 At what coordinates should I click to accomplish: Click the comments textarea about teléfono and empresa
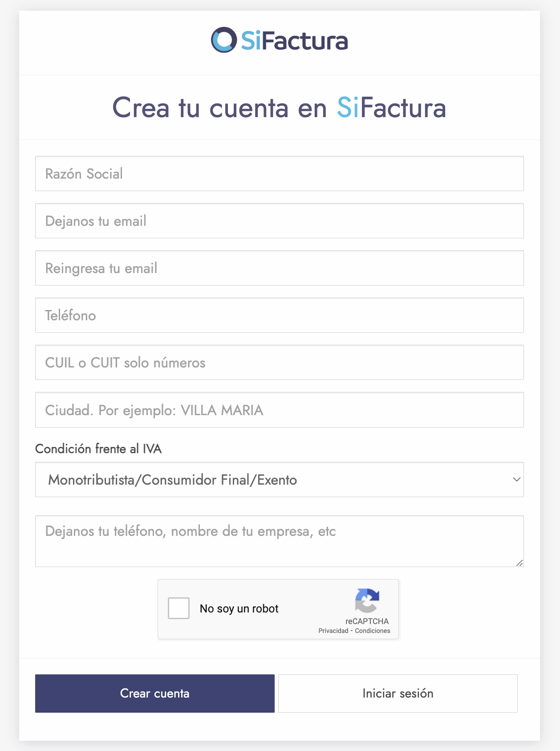280,541
